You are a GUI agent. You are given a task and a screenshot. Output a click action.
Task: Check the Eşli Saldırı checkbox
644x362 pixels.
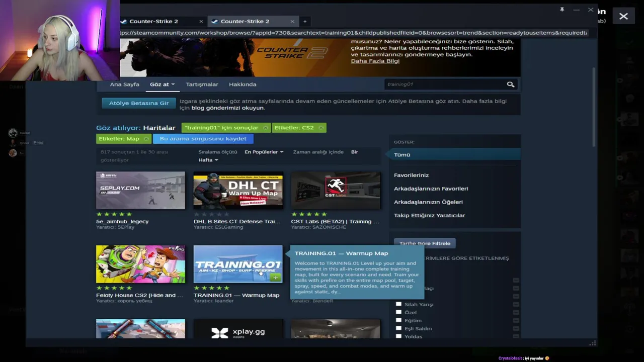pyautogui.click(x=398, y=328)
